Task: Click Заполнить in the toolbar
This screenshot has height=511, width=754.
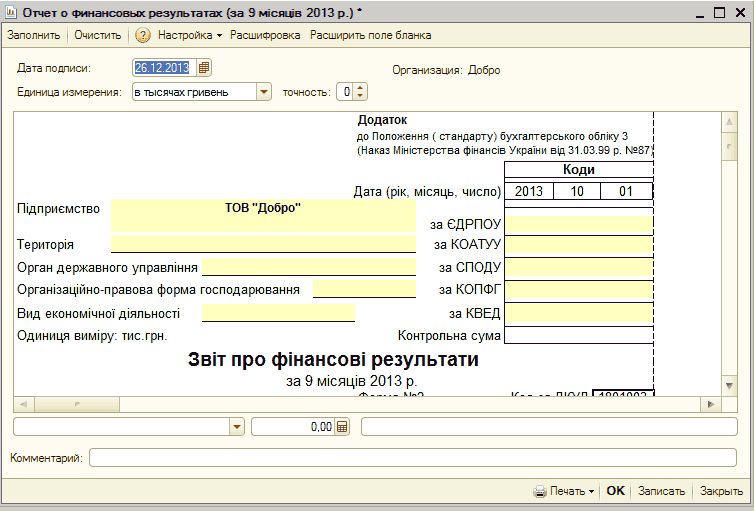Action: point(33,35)
